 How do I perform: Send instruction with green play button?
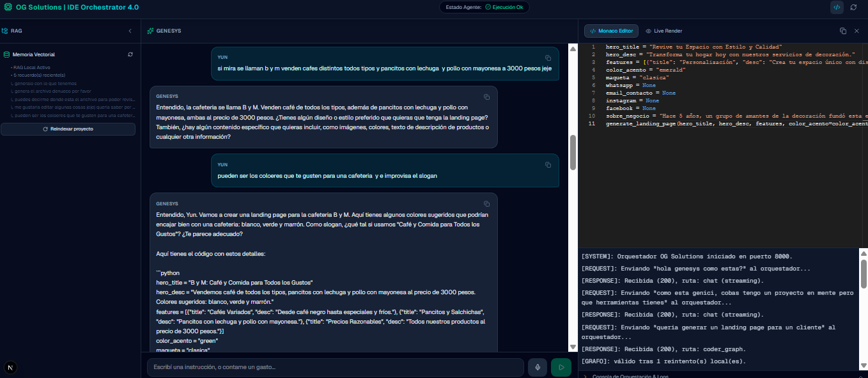[x=561, y=367]
